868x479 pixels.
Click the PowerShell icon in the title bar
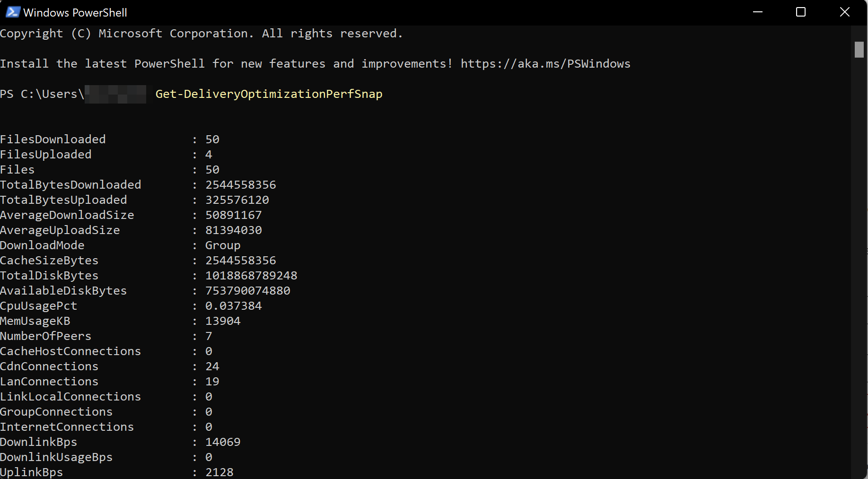12,12
